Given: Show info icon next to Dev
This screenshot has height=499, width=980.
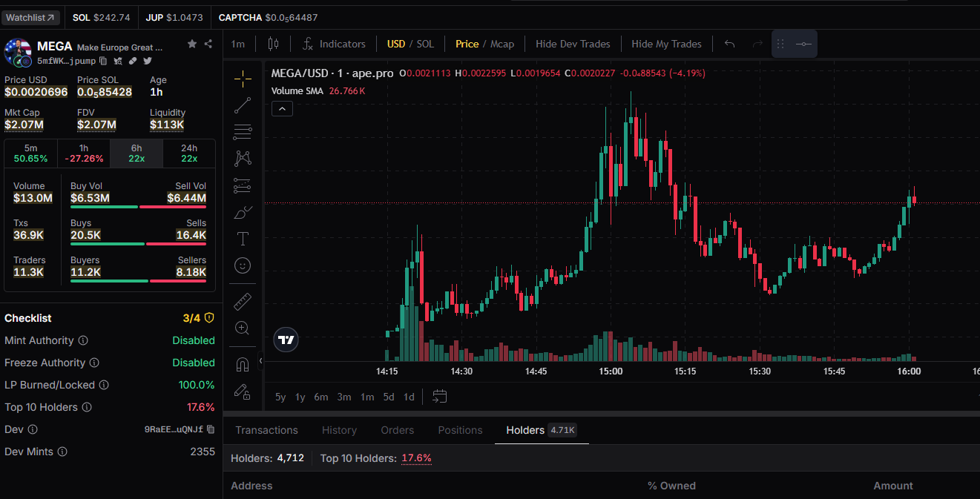Looking at the screenshot, I should click(33, 429).
